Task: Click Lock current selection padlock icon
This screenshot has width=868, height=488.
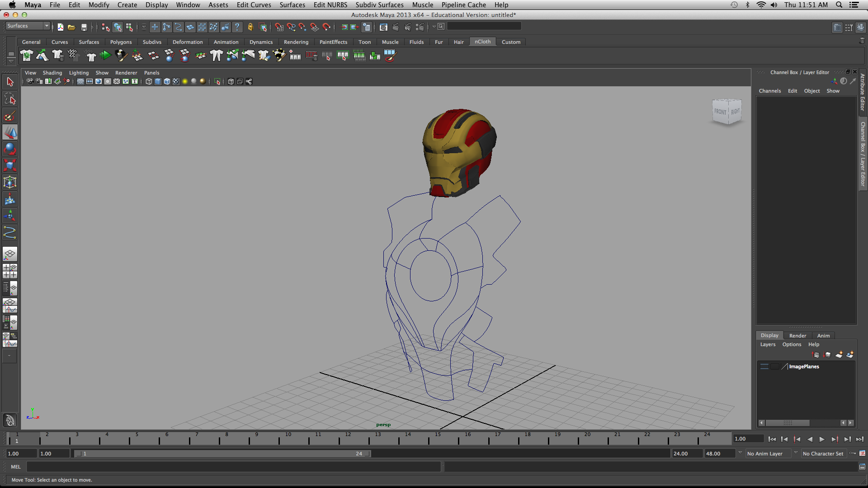Action: pos(250,27)
